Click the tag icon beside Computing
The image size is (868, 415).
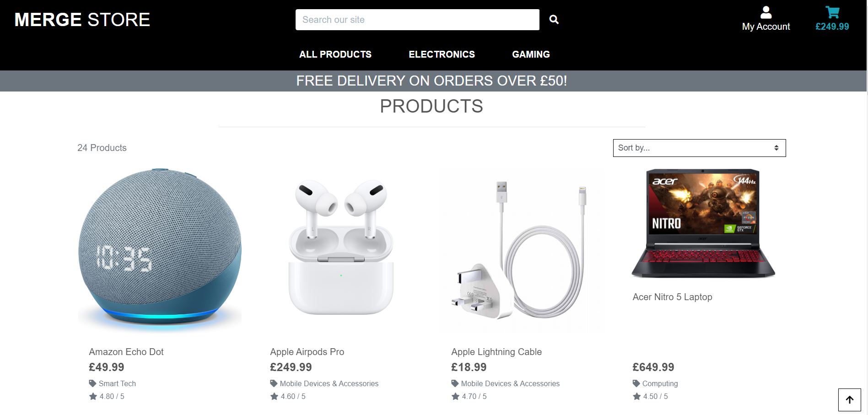point(636,383)
